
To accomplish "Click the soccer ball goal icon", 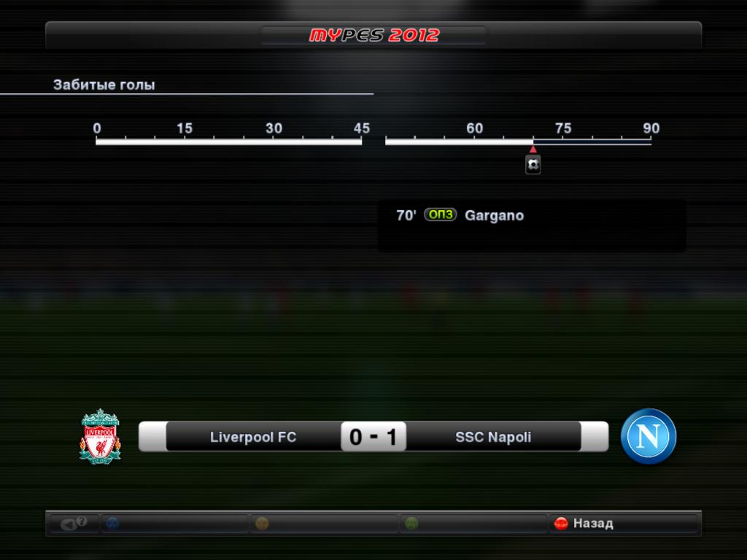I will point(533,165).
